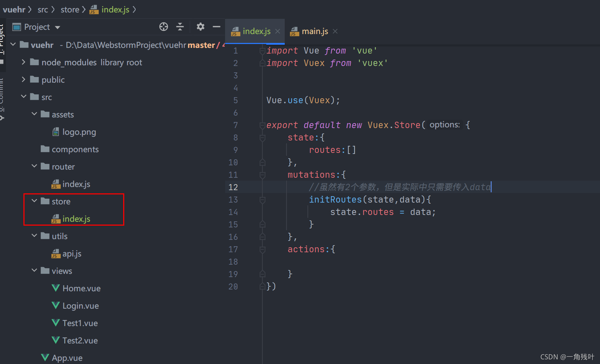Fold the actions block at line 17
Image resolution: width=600 pixels, height=364 pixels.
pos(262,249)
